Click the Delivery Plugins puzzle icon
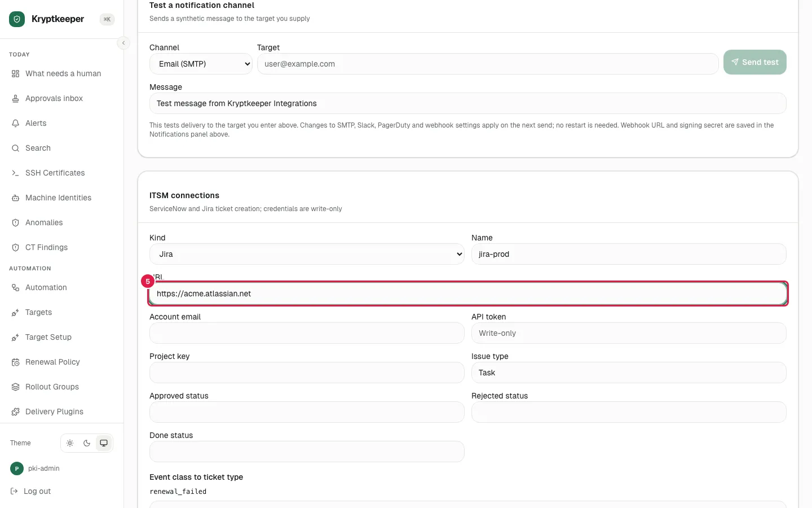 click(15, 412)
